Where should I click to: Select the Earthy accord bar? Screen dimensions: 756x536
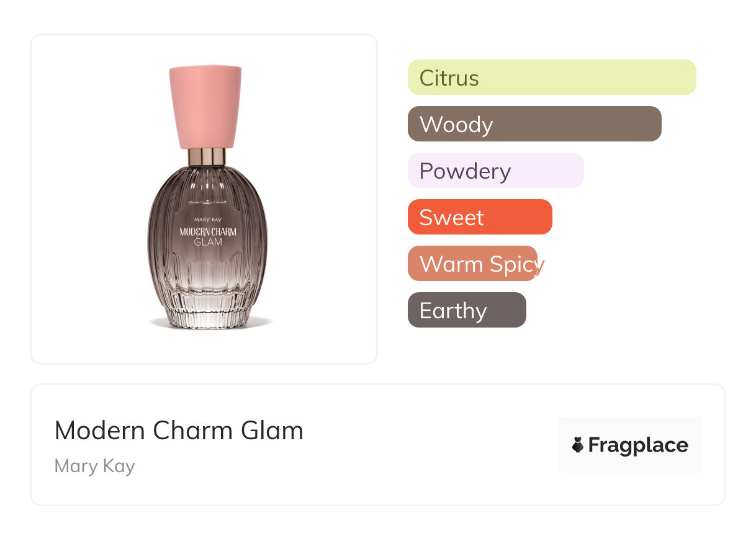(x=466, y=310)
